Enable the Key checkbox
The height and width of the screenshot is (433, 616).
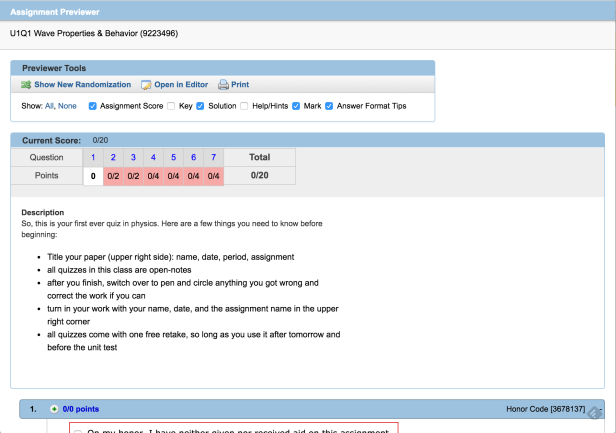point(171,105)
